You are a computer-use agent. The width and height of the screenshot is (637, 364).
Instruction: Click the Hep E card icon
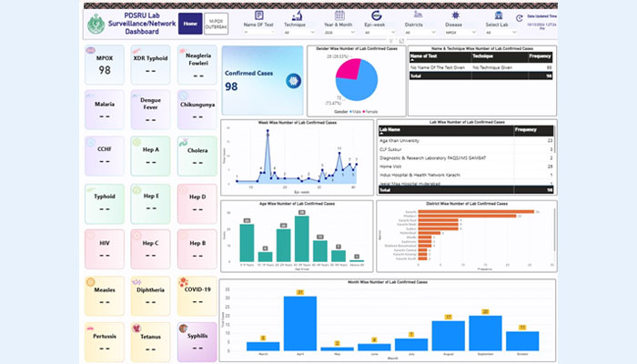pyautogui.click(x=136, y=190)
